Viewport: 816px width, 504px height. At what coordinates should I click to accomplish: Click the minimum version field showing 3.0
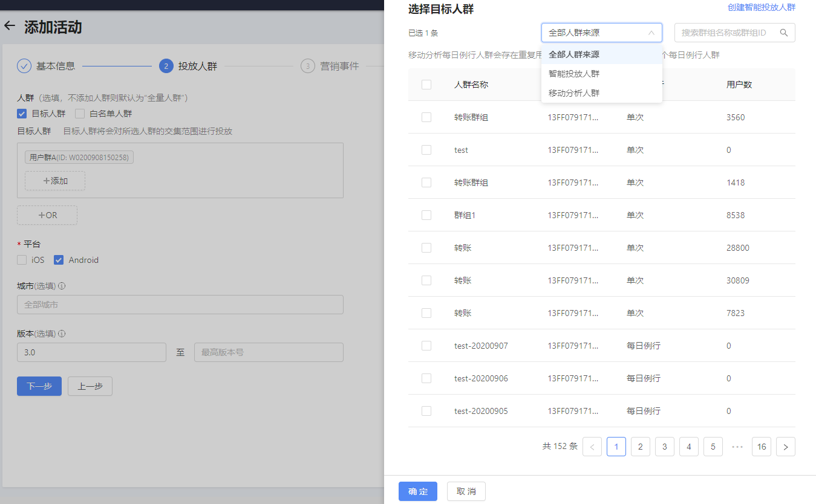91,352
